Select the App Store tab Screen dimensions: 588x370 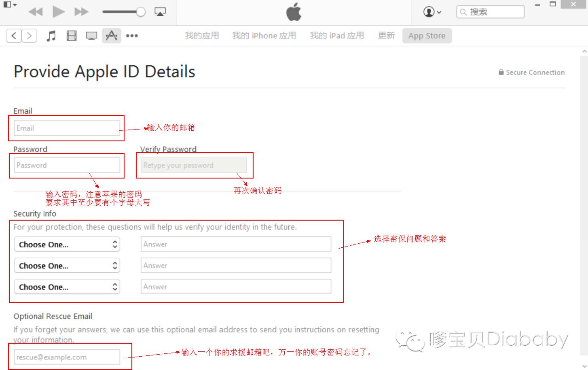pyautogui.click(x=427, y=36)
